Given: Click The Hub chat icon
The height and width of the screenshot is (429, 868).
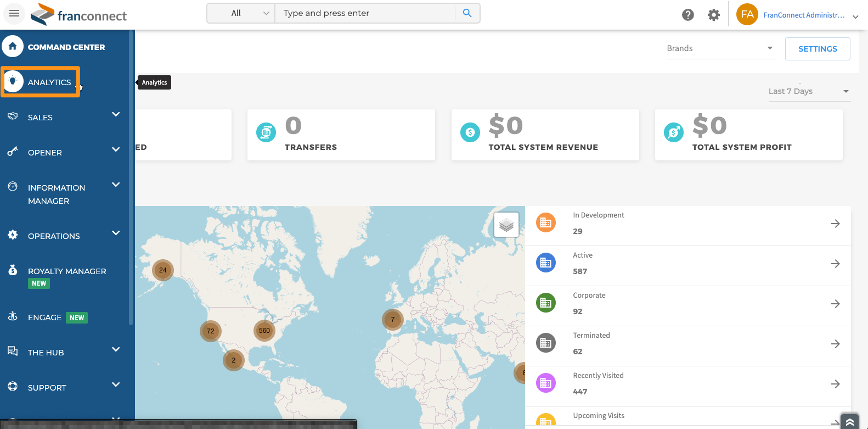Looking at the screenshot, I should 13,351.
